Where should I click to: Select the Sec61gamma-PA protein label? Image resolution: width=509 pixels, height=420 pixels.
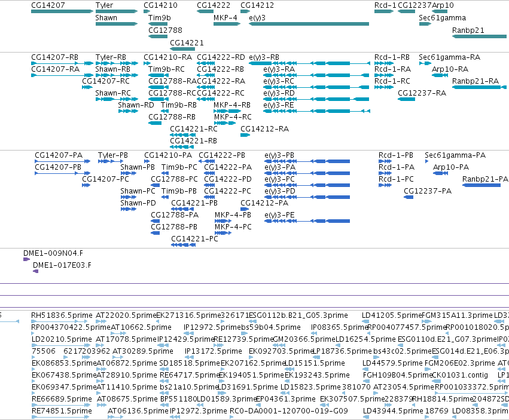455,155
